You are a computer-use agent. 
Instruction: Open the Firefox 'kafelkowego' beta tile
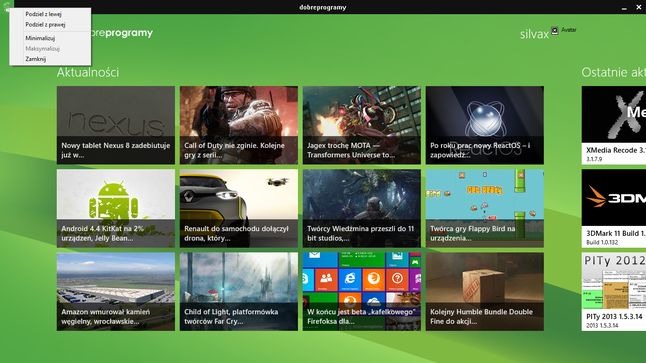pyautogui.click(x=362, y=292)
